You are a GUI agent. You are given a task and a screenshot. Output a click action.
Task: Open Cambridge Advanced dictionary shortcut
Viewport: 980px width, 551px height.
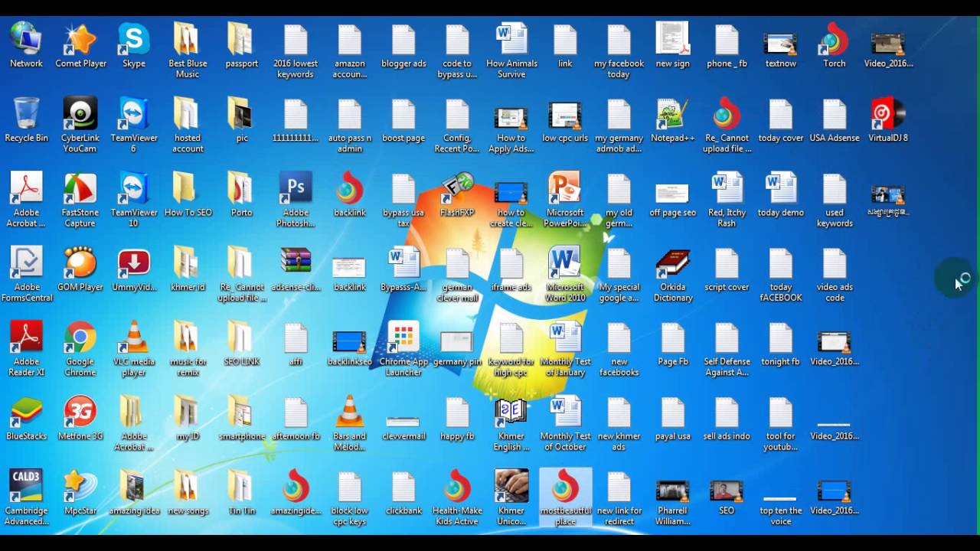(26, 499)
